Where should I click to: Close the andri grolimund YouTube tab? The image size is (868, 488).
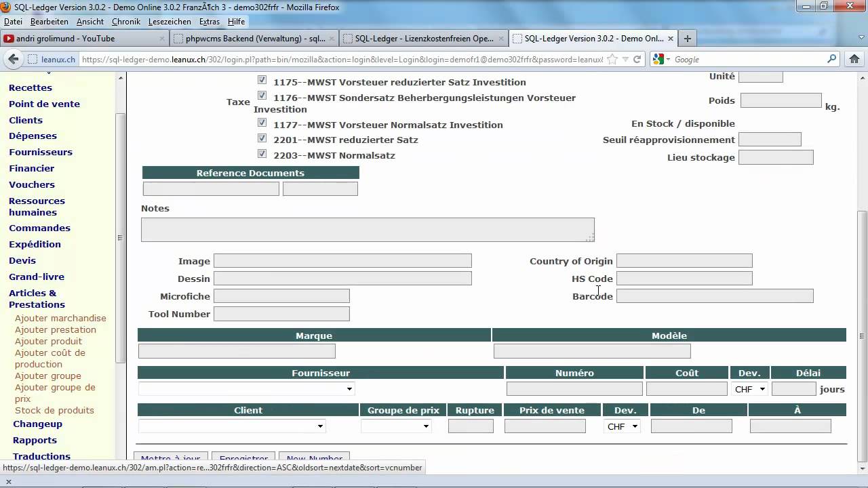pyautogui.click(x=161, y=39)
